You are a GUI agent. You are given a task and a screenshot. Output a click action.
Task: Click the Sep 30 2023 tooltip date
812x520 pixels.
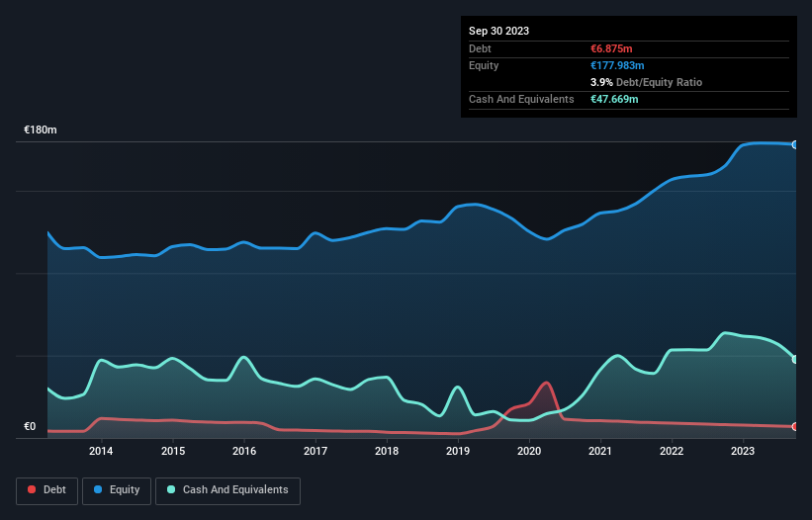tap(498, 31)
